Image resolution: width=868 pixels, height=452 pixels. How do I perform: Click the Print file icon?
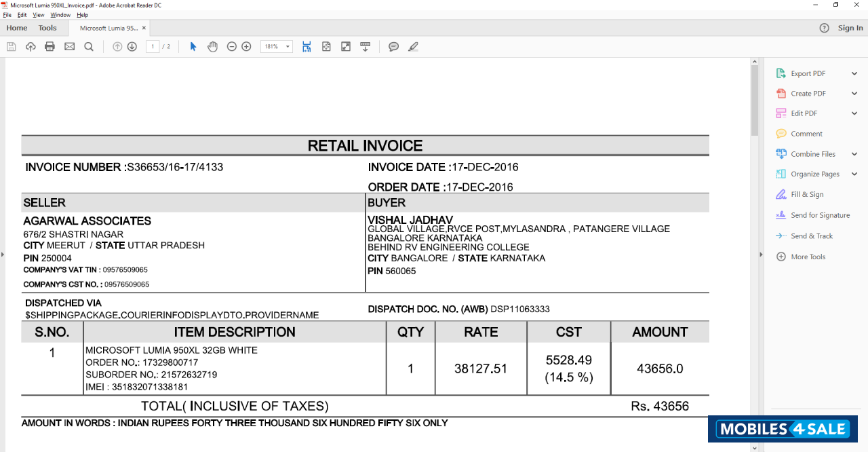point(50,47)
